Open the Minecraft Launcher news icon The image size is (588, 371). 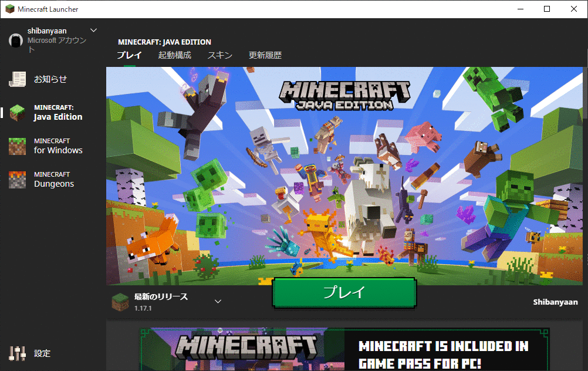[x=16, y=79]
